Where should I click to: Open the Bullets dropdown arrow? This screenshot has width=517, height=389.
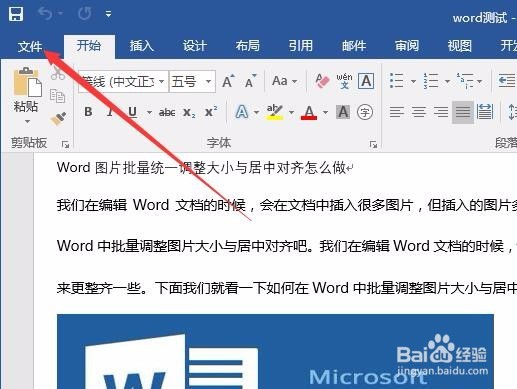[x=413, y=81]
